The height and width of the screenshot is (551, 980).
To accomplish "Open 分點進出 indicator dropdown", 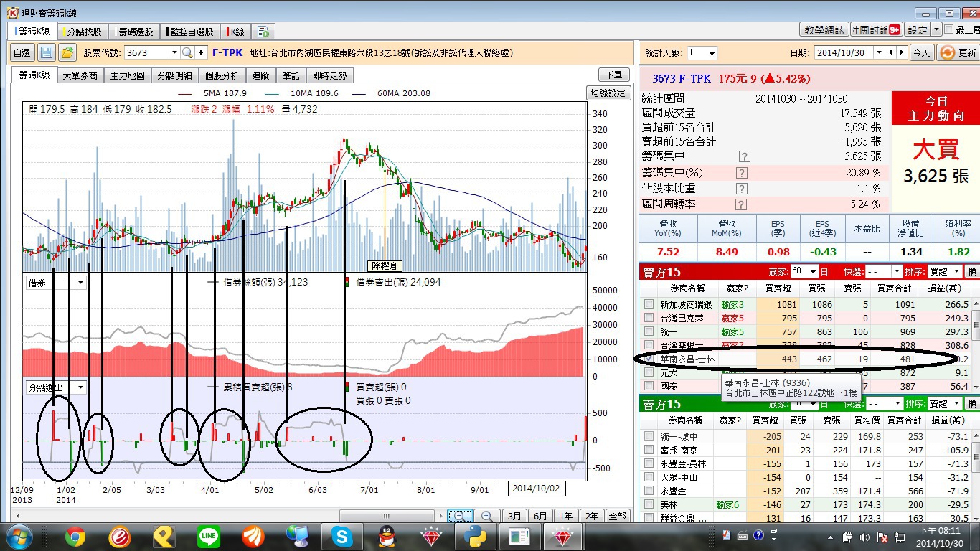I will click(x=80, y=387).
